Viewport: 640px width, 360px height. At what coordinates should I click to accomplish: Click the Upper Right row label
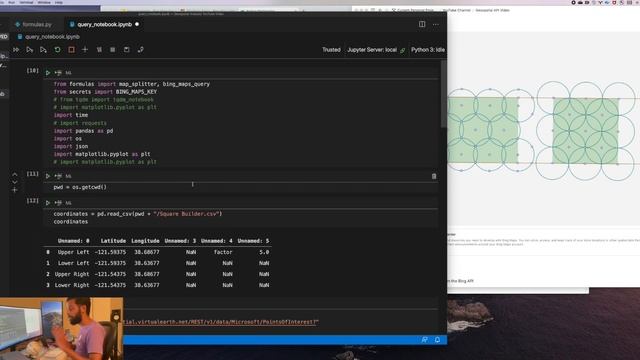pyautogui.click(x=72, y=274)
